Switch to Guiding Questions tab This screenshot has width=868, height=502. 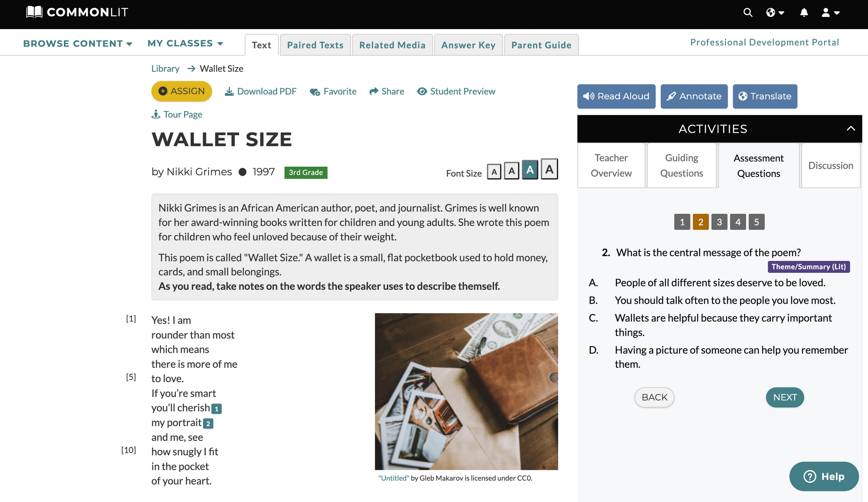click(681, 166)
